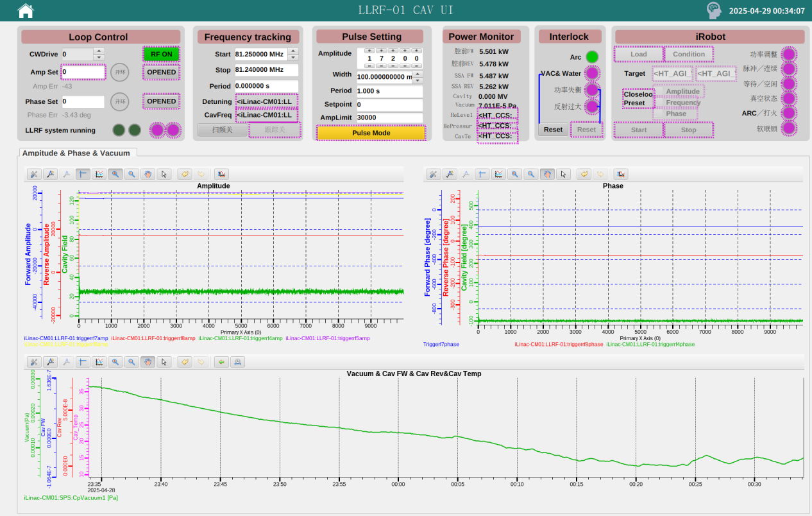
Task: Click the snapshot icon on the Amplitude plot toolbar
Action: pyautogui.click(x=221, y=174)
